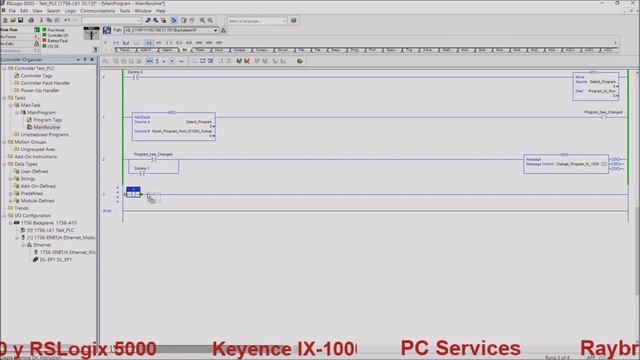Select the Examine Off (XIO) contact instruction
Screen dimensions: 640x360
(x=159, y=42)
